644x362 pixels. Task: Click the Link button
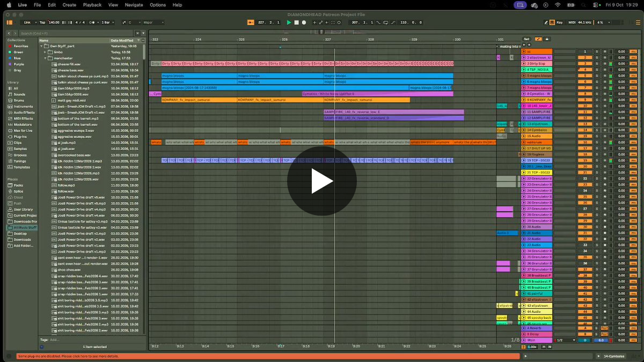[27, 23]
